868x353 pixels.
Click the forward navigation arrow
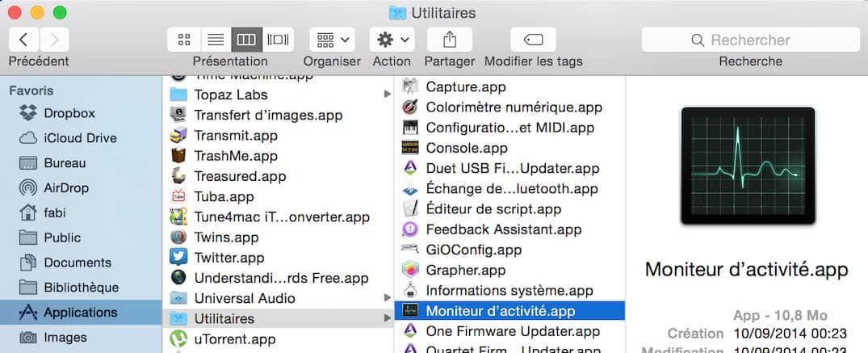pyautogui.click(x=54, y=40)
